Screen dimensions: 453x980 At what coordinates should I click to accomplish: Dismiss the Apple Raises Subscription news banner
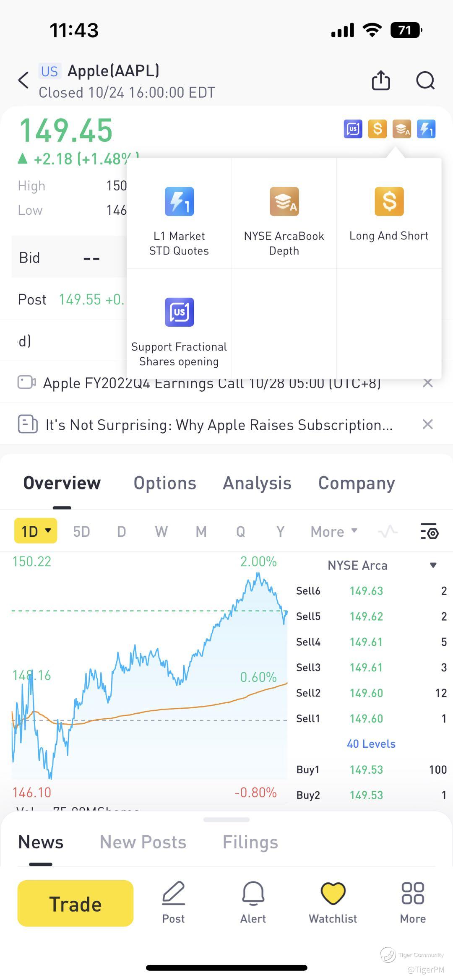[427, 424]
